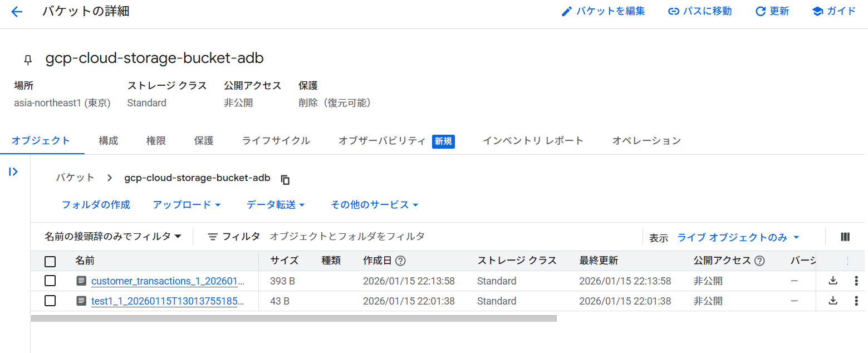868x353 pixels.
Task: Click the バケットを編集 button
Action: coord(603,11)
